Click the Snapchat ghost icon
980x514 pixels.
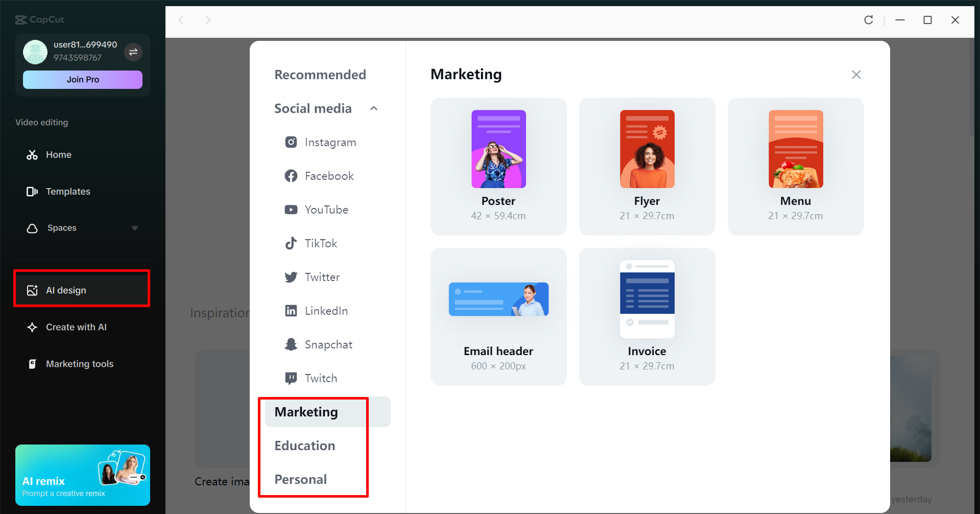(291, 344)
